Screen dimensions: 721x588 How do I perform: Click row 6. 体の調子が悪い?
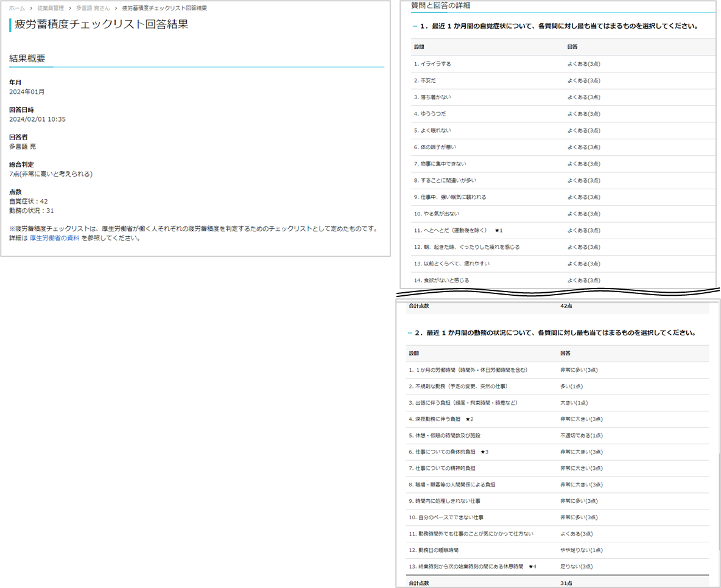click(x=564, y=147)
